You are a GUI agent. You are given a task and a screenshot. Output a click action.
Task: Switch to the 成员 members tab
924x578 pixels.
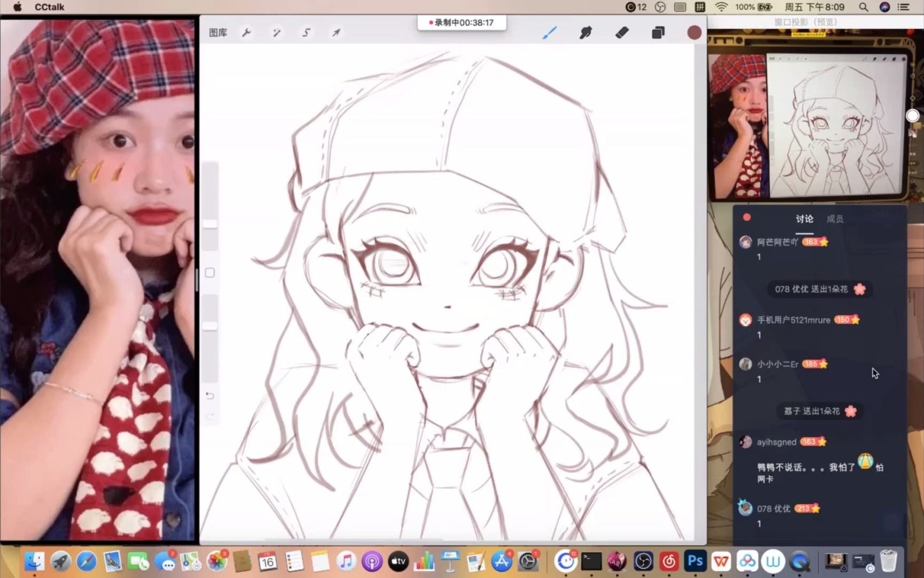pos(835,219)
